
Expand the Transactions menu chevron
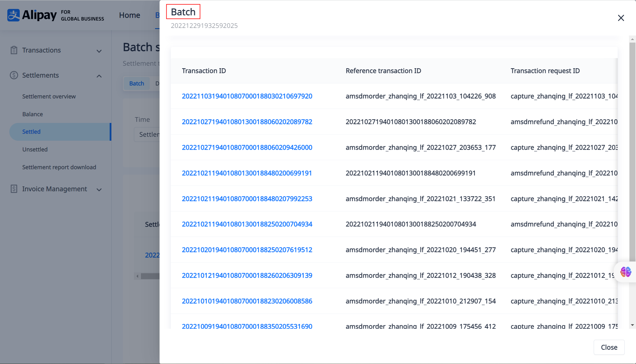coord(99,51)
